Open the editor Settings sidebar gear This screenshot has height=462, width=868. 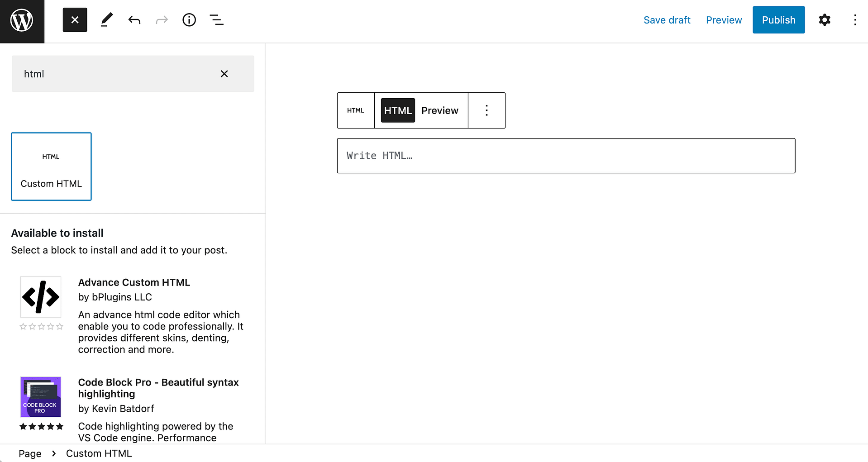click(x=824, y=19)
